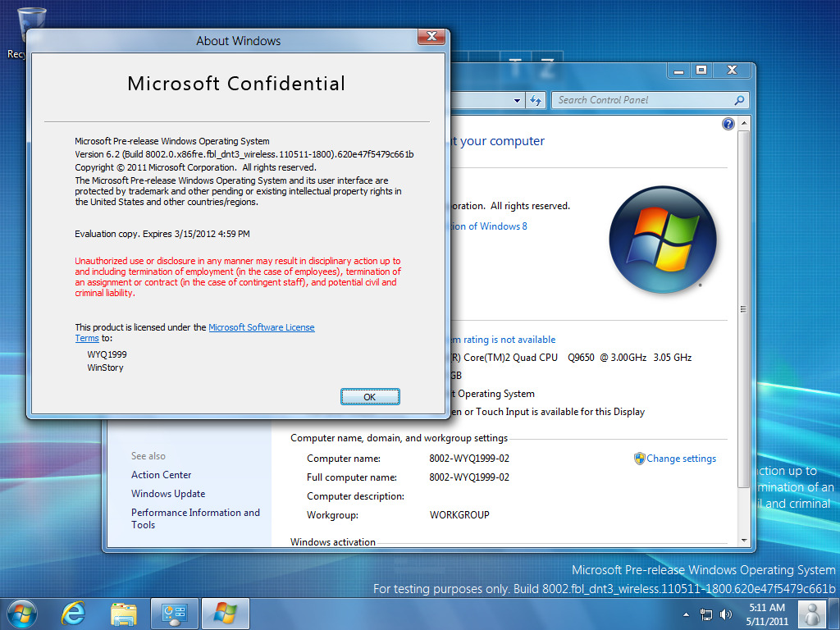
Task: Click the scrollbar down arrow in System window
Action: click(x=743, y=541)
